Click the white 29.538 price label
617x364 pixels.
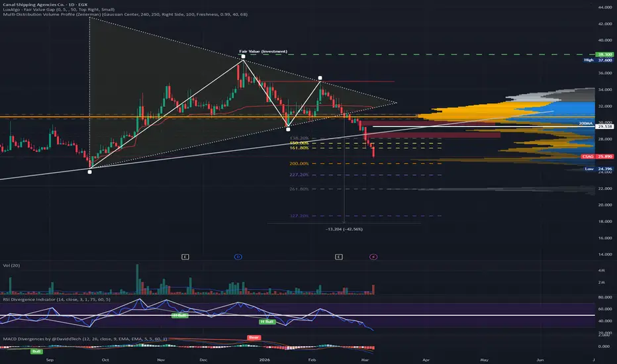click(604, 126)
